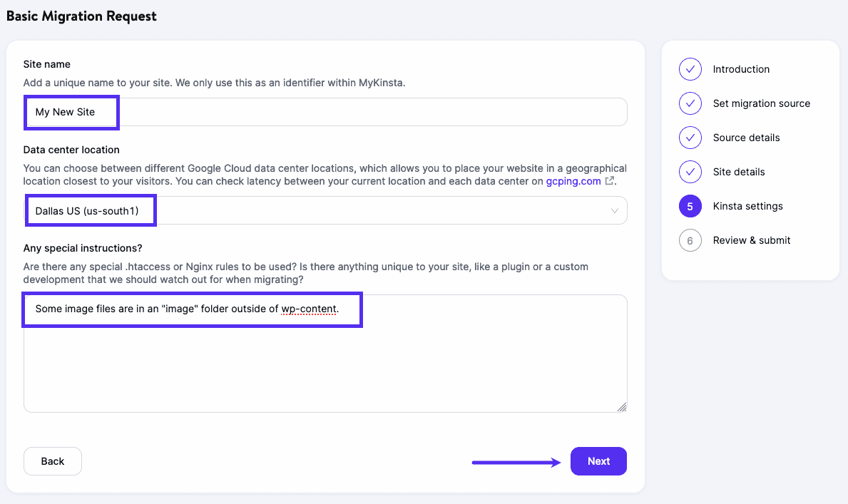848x504 pixels.
Task: Select the Kinsta settings step in sidebar
Action: click(x=747, y=206)
